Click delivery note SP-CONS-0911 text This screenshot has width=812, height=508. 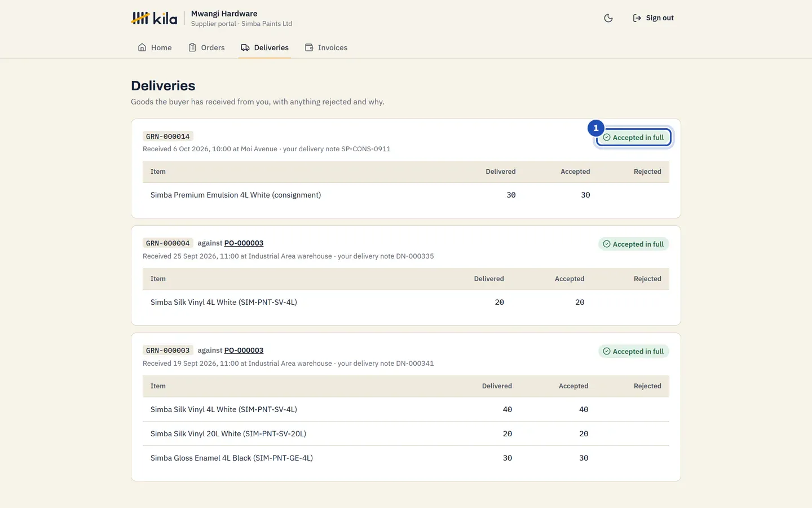[x=337, y=149]
